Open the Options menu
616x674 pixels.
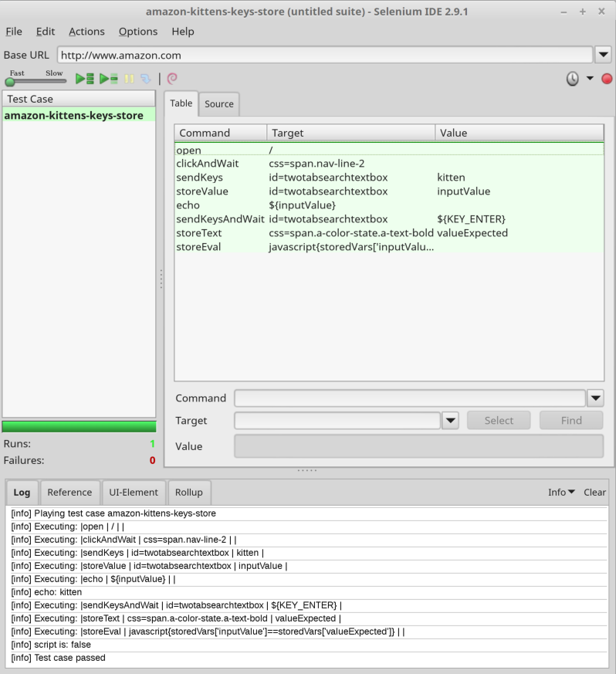(x=138, y=32)
